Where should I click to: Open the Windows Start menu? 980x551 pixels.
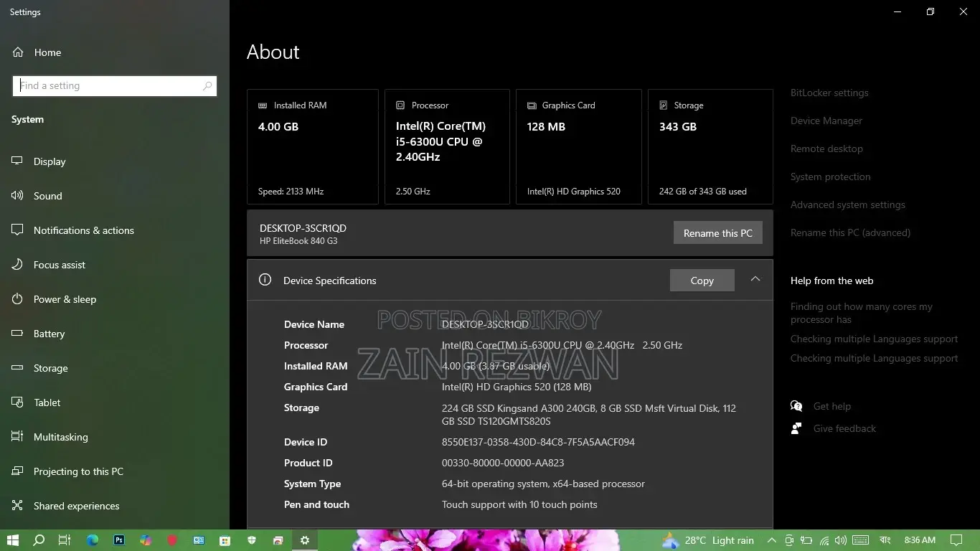12,540
